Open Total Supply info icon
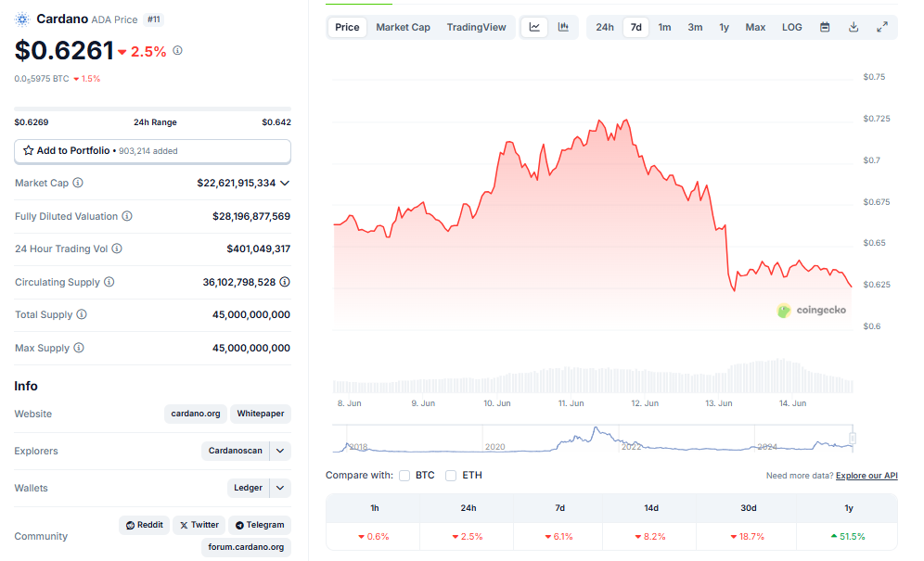 (82, 314)
